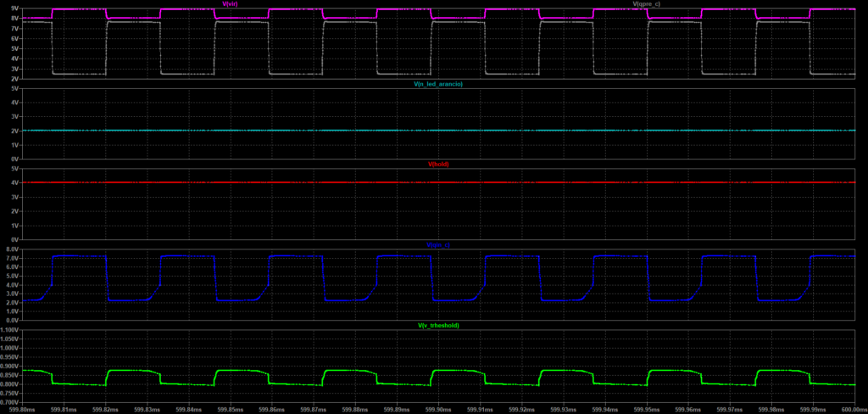Click the 599.96ms time axis label

(x=688, y=410)
